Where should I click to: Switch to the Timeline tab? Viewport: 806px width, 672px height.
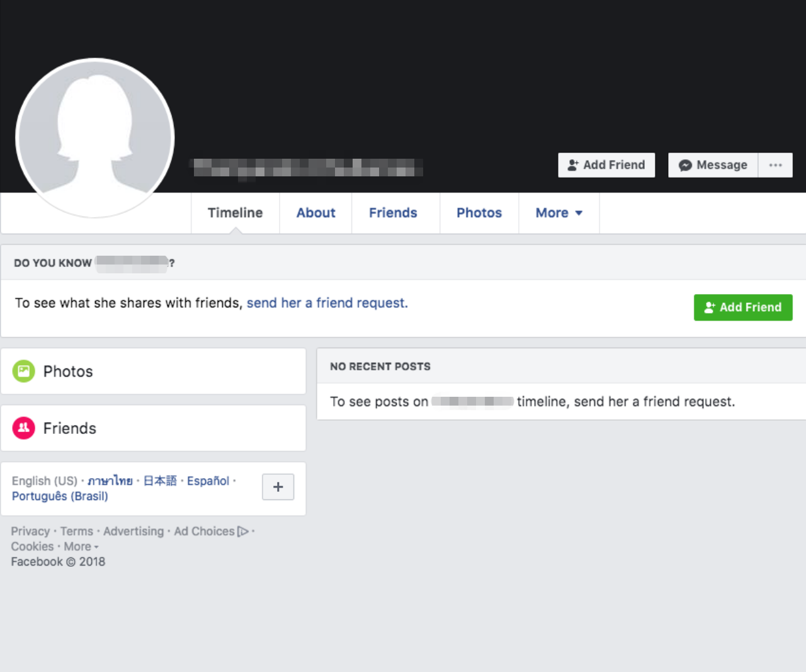tap(235, 213)
